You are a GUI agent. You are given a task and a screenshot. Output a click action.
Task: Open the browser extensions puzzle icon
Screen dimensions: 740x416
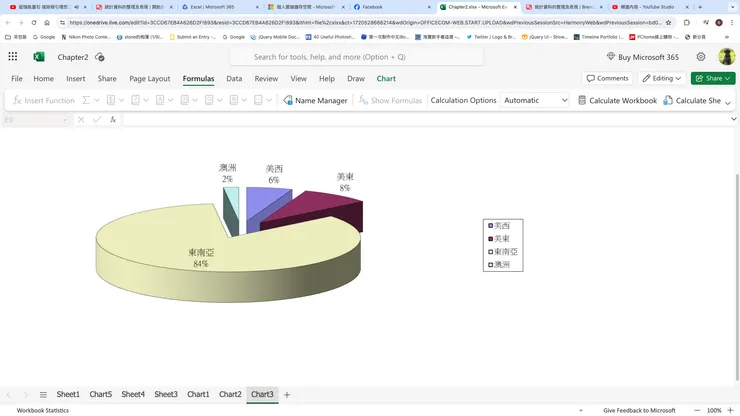tap(687, 23)
